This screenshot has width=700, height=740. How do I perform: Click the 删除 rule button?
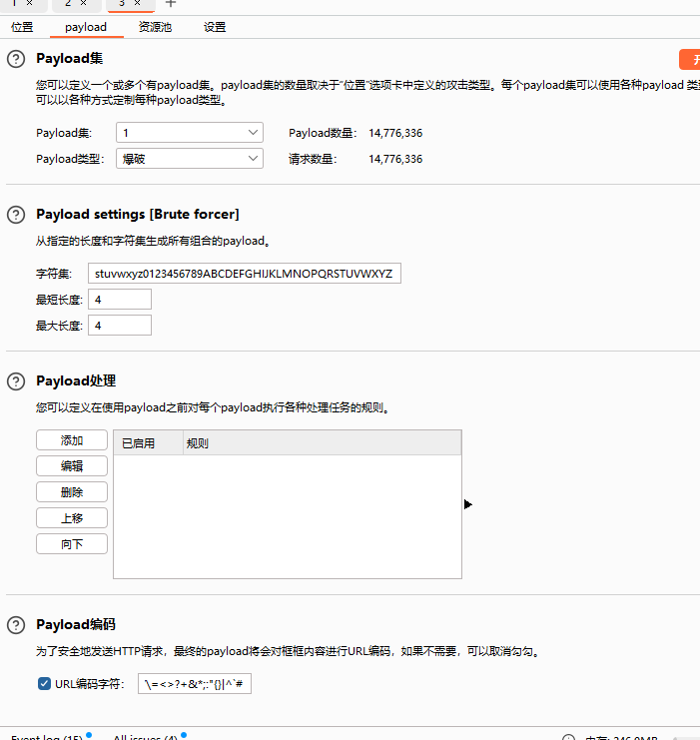72,492
